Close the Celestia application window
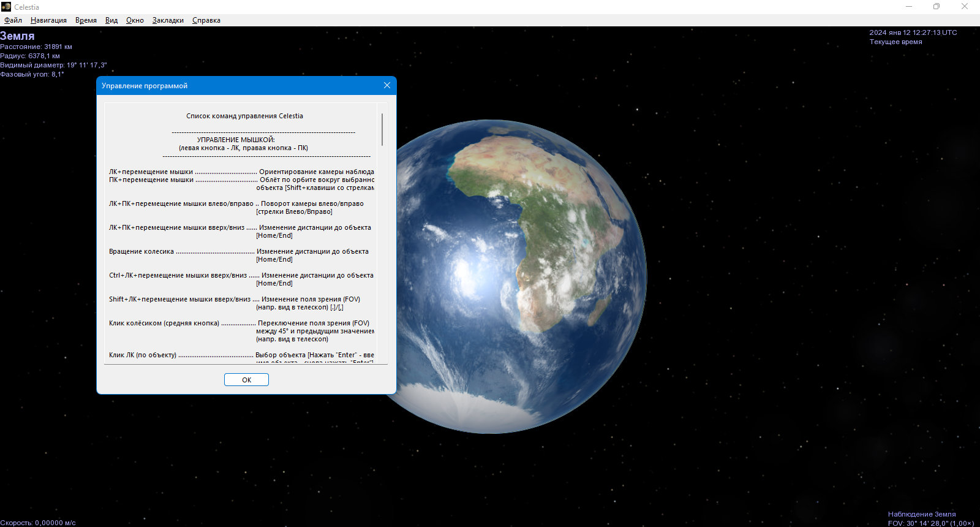Screen dimensions: 980x527 click(x=964, y=7)
